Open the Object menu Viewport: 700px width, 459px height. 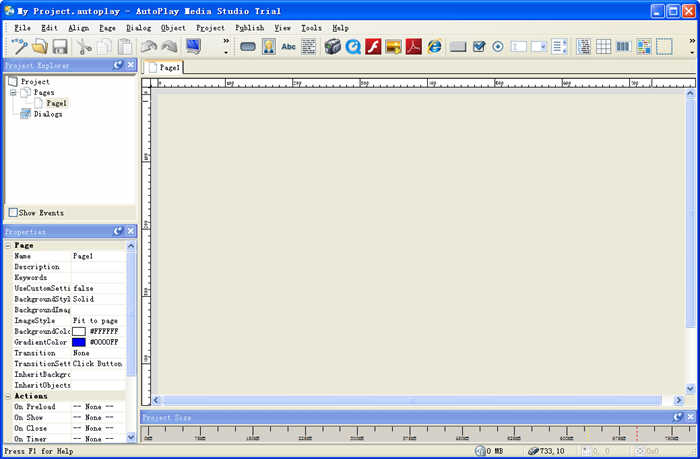[x=173, y=28]
